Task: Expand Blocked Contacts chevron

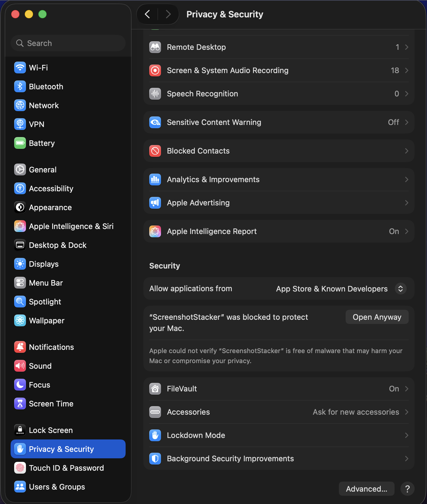Action: coord(407,151)
